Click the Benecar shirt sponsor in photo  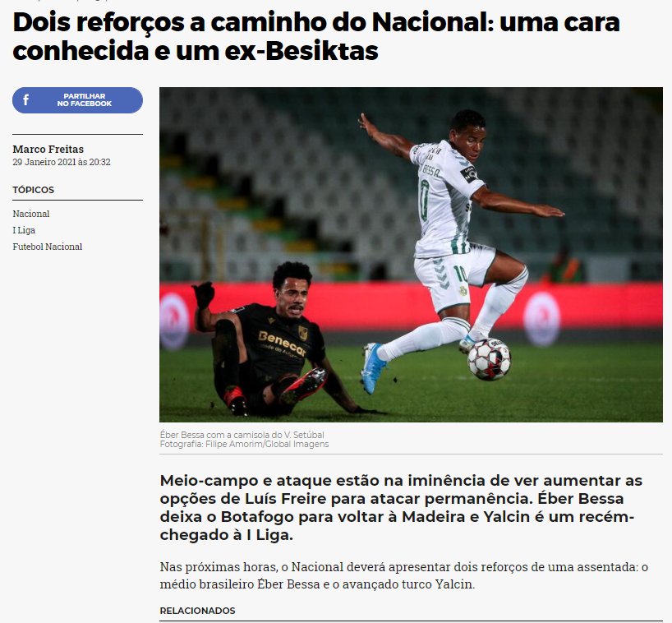pos(282,344)
